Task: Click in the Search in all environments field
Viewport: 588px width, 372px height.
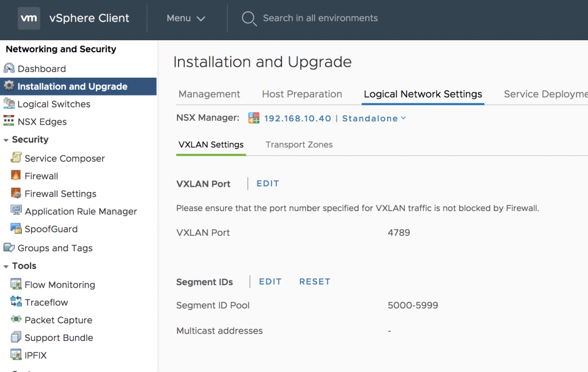Action: 320,18
